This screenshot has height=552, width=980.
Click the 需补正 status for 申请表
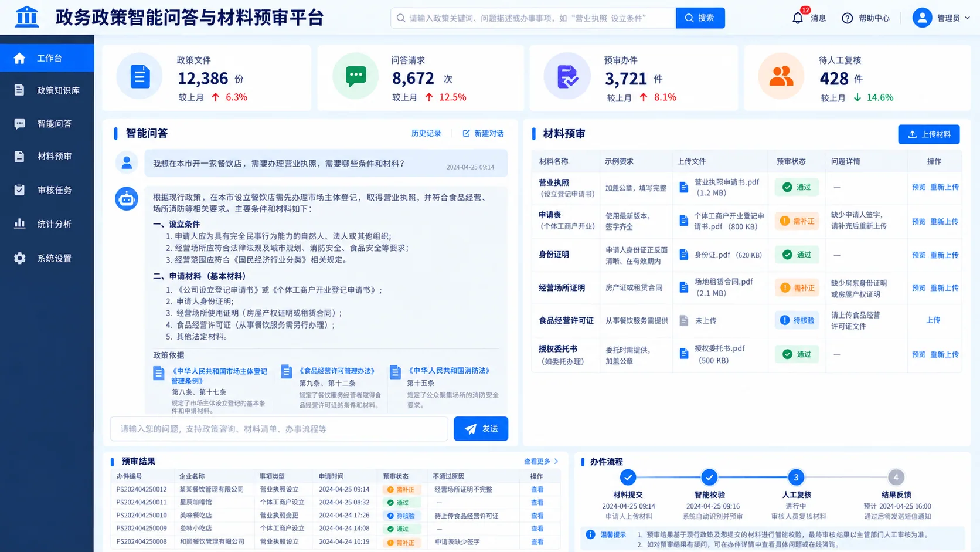click(x=797, y=221)
